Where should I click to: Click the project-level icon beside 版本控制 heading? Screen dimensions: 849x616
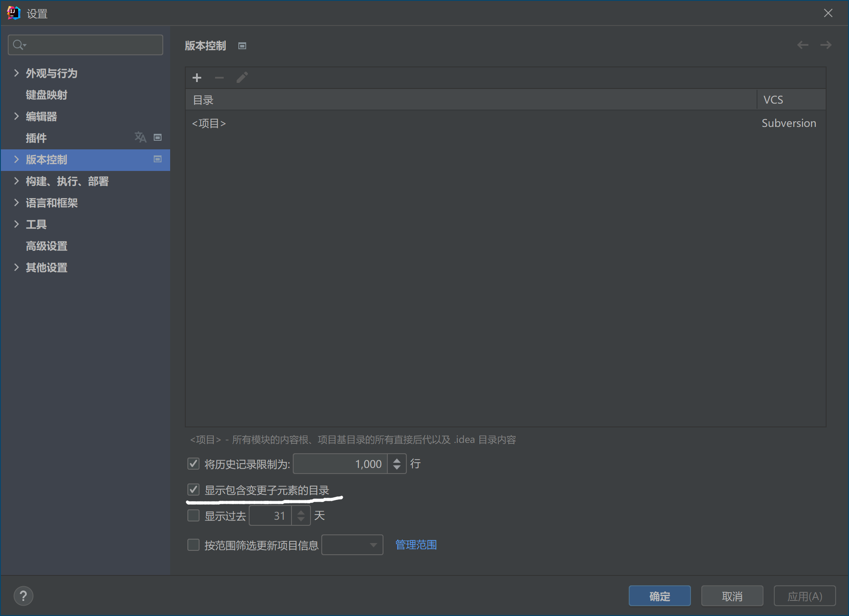[242, 46]
